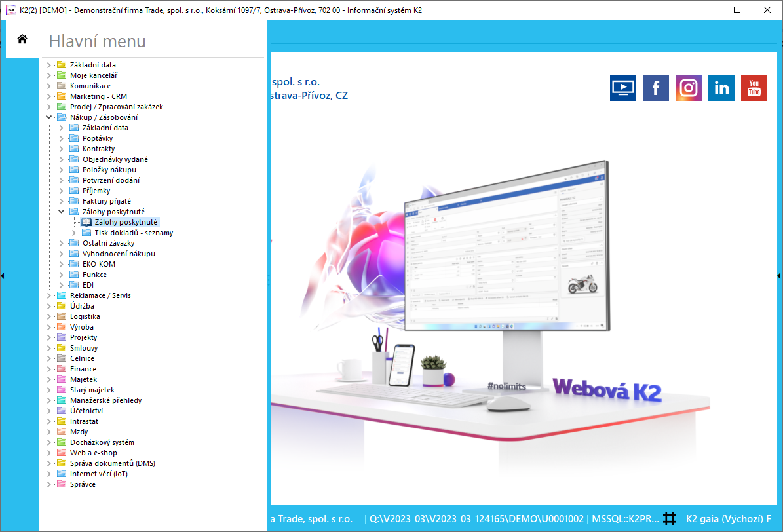Image resolution: width=783 pixels, height=532 pixels.
Task: Expand the EKO-KOM node
Action: pyautogui.click(x=62, y=264)
